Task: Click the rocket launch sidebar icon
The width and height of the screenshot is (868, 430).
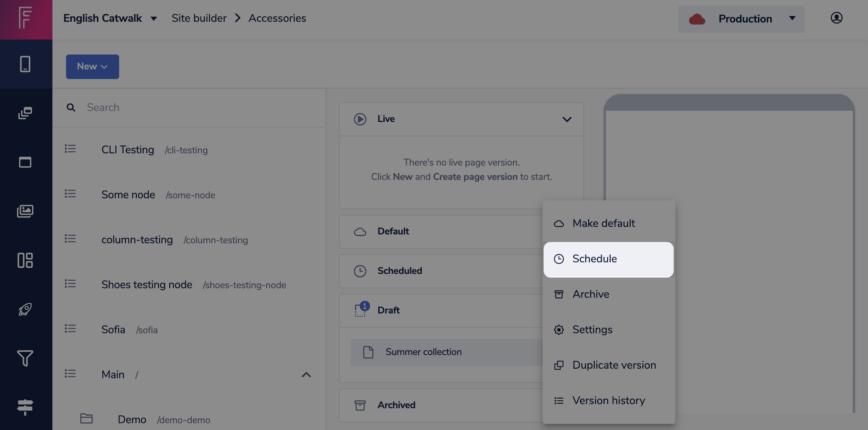Action: tap(25, 309)
